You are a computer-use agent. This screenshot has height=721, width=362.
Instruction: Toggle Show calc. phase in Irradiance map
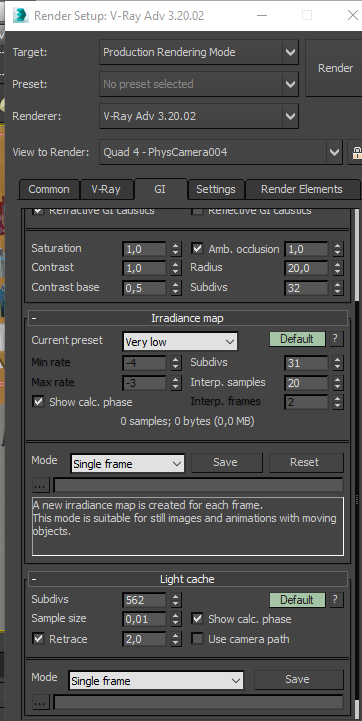[39, 402]
